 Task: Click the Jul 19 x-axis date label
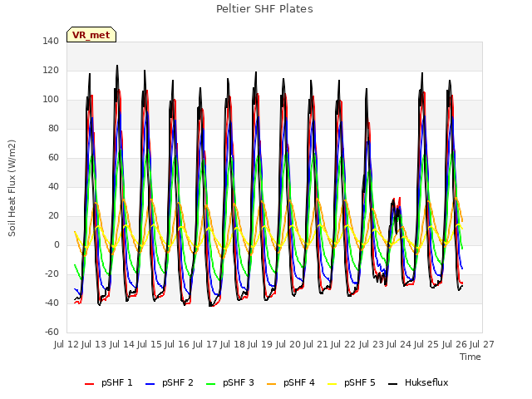point(260,344)
